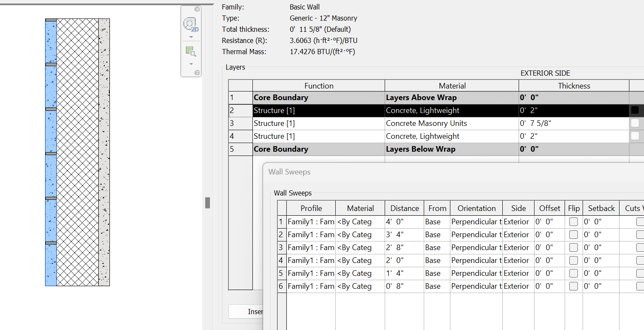Open the dropdown arrow beneath the Region Zoom icon
The height and width of the screenshot is (330, 644).
pos(191,64)
